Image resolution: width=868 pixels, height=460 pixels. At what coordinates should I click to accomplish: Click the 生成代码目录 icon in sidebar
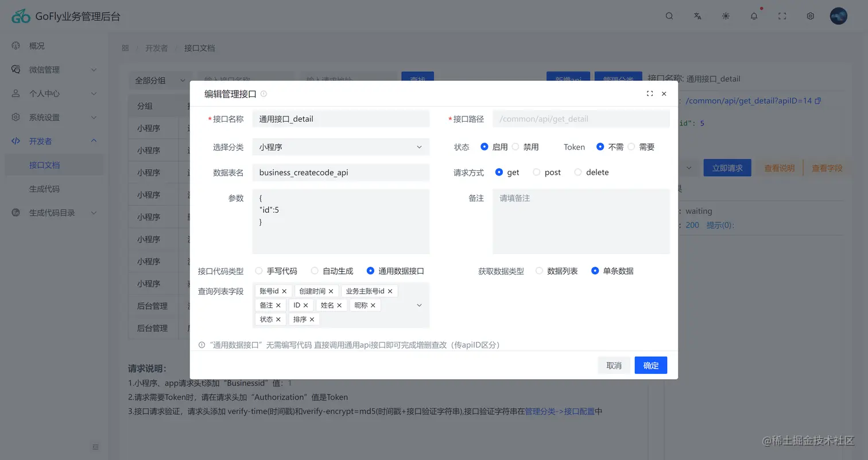(16, 213)
